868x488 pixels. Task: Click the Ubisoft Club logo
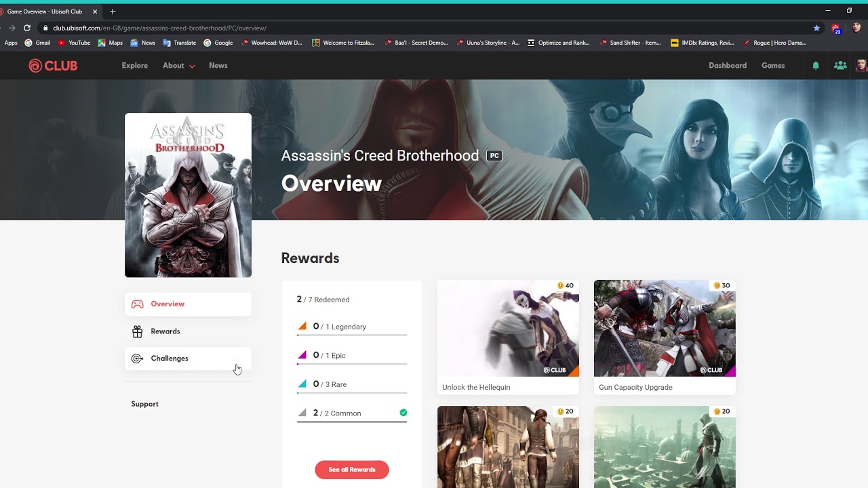point(53,66)
